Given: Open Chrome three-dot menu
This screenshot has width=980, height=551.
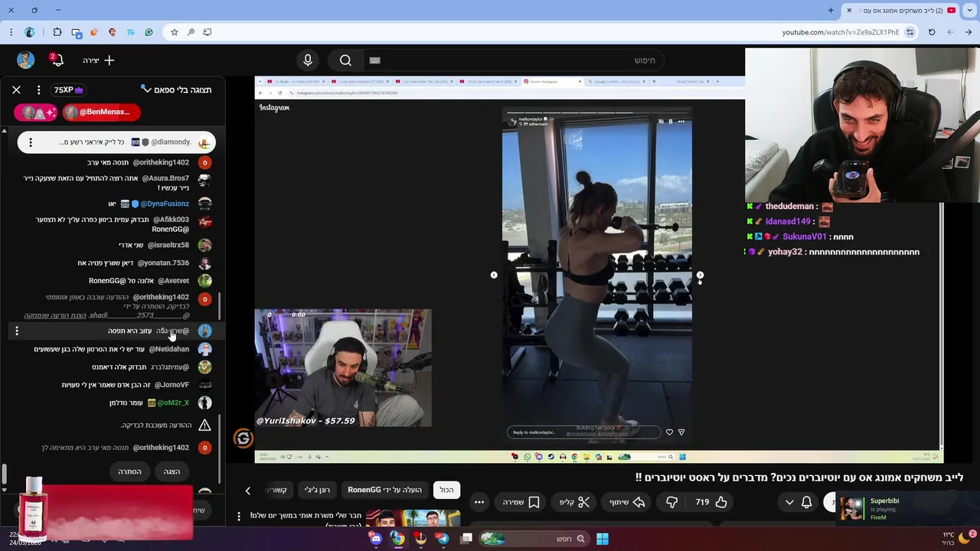Looking at the screenshot, I should pos(11,32).
